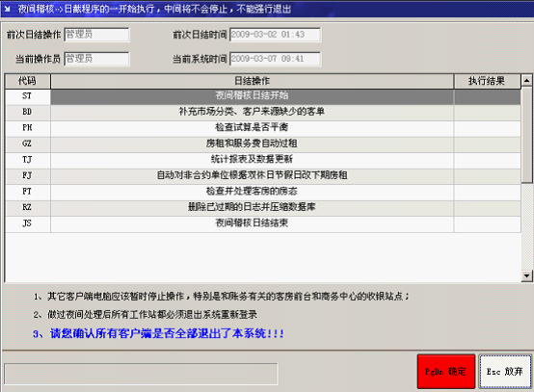Viewport: 534px width, 392px height.
Task: Click the 代码 column header
Action: pyautogui.click(x=27, y=81)
